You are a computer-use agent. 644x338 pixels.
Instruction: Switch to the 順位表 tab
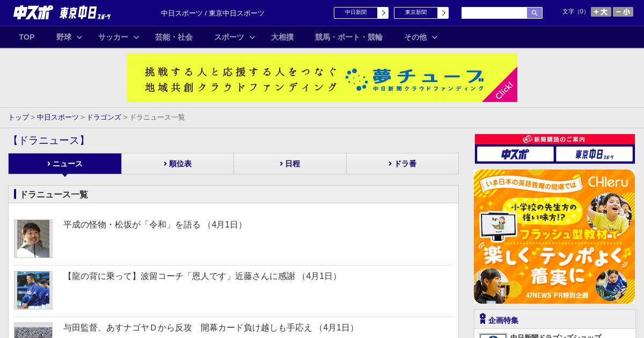click(178, 164)
